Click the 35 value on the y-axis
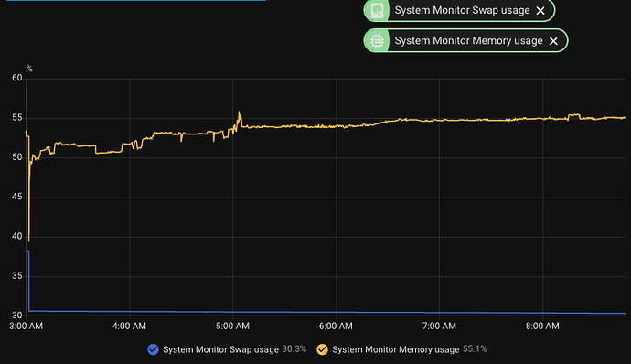Screen dimensions: 631x364 [17, 276]
